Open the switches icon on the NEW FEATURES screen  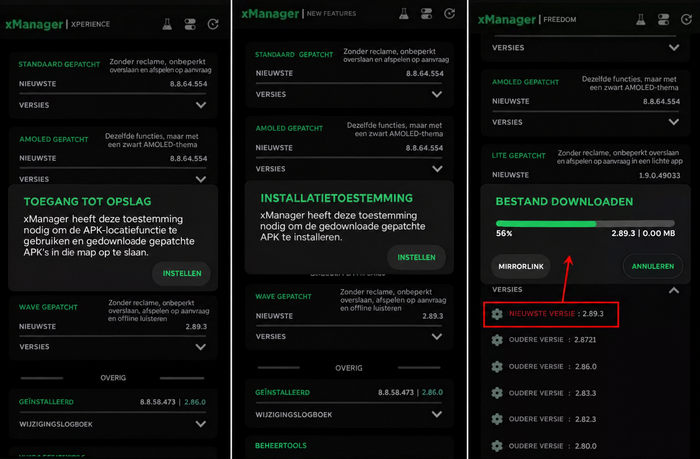pos(426,14)
